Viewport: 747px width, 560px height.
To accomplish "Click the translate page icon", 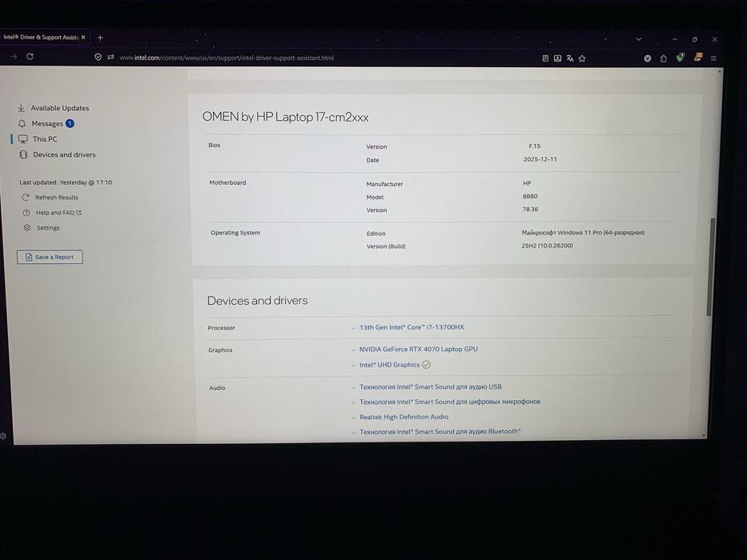I will (570, 58).
